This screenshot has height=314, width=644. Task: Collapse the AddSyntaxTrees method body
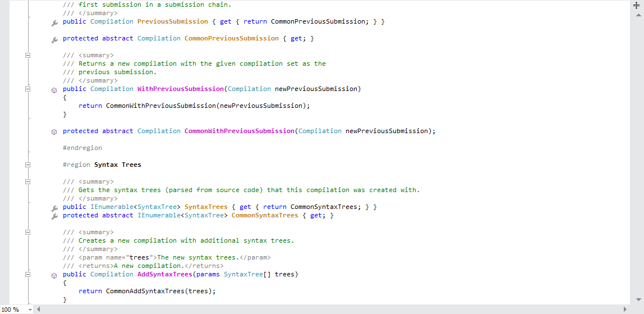28,274
